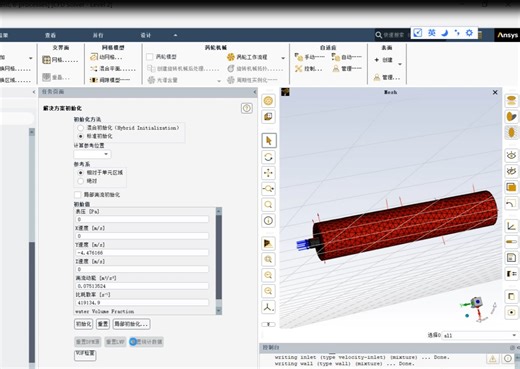Viewport: 520px width, 369px height.
Task: Click the save-disk icon on right toolbar
Action: click(511, 257)
